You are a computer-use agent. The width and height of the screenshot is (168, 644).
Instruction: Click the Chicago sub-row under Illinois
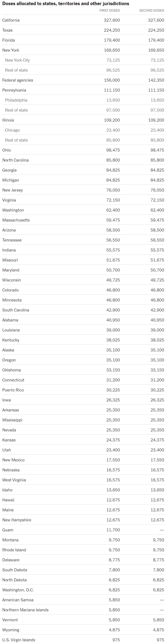[x=12, y=130]
